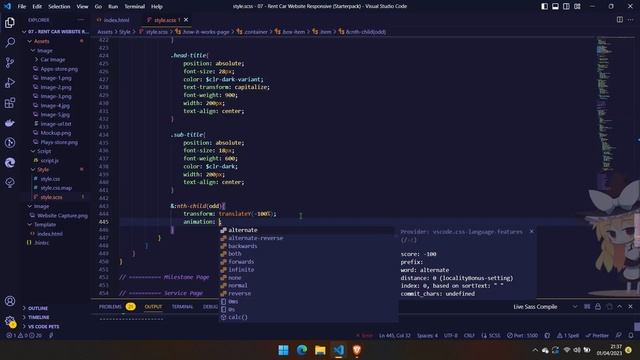Close the style.scss editor tab
This screenshot has height=360, width=640.
(x=186, y=20)
